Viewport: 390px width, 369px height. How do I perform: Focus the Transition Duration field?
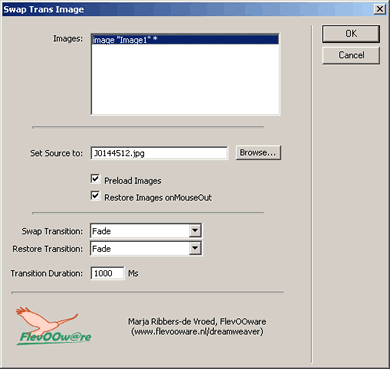tap(107, 273)
